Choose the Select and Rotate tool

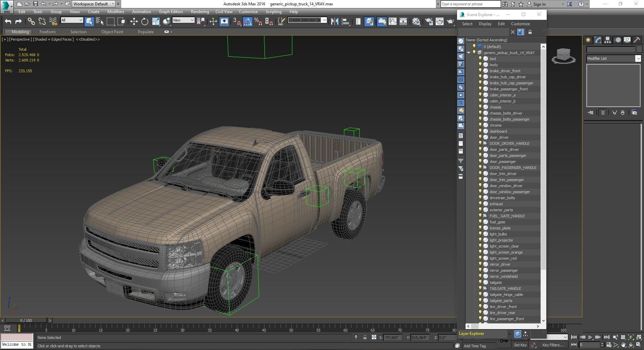(145, 21)
